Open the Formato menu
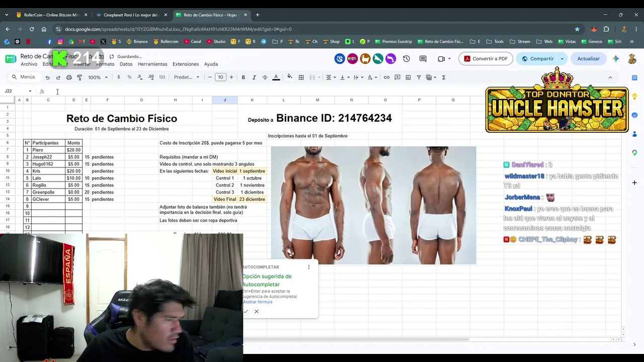 [105, 64]
